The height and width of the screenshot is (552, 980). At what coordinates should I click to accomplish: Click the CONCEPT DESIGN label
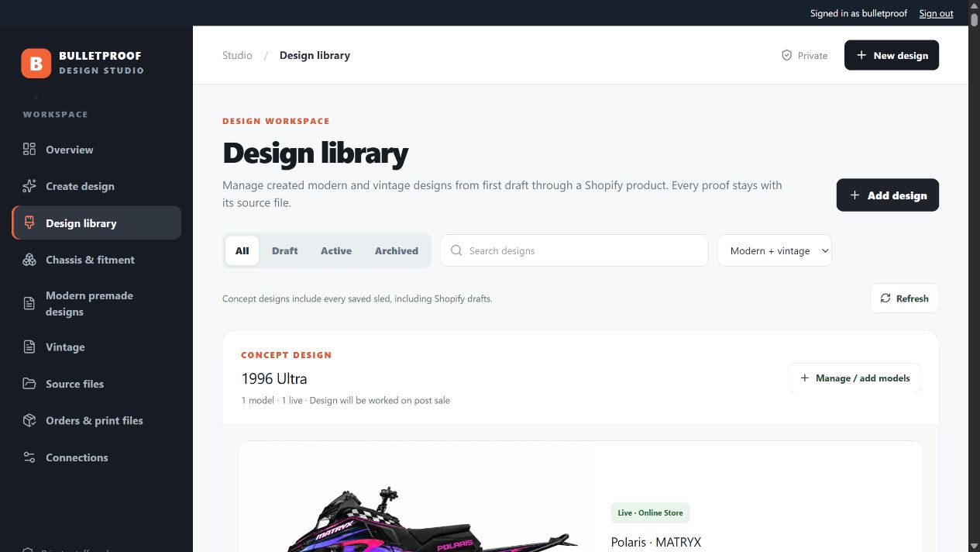tap(286, 355)
